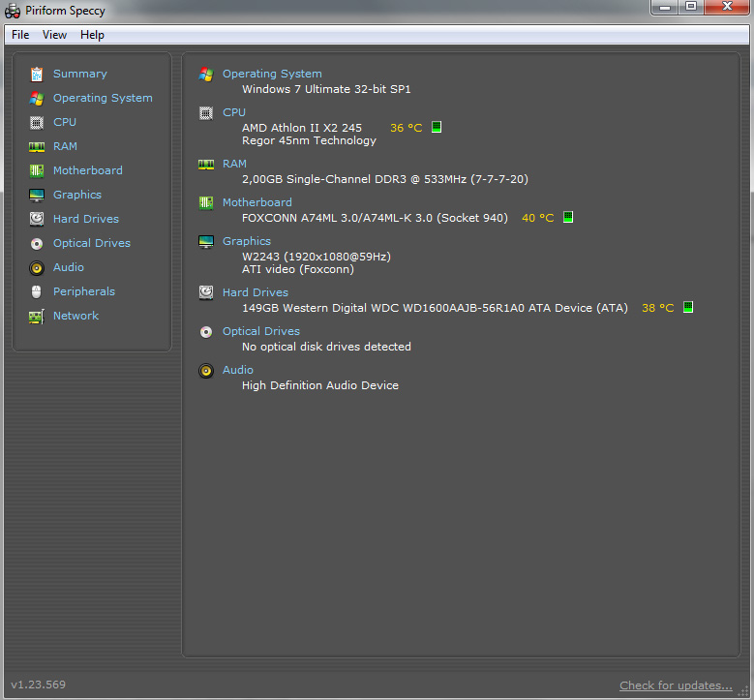
Task: Click the Network card icon in sidebar
Action: tap(37, 316)
